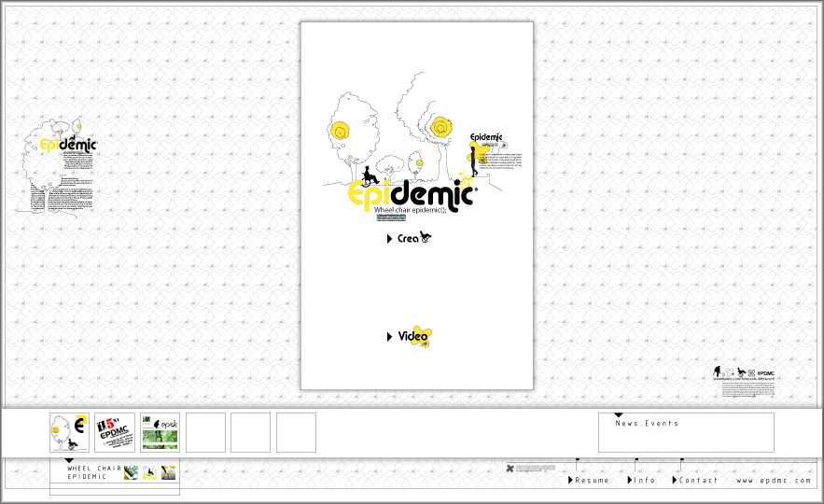Click the Resume menu item

coord(592,481)
